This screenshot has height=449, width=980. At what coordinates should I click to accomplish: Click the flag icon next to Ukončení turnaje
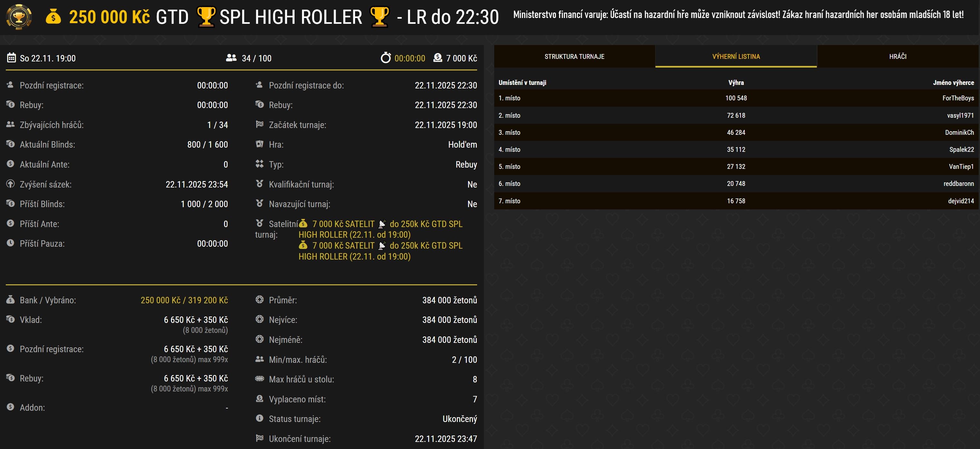[x=259, y=438]
